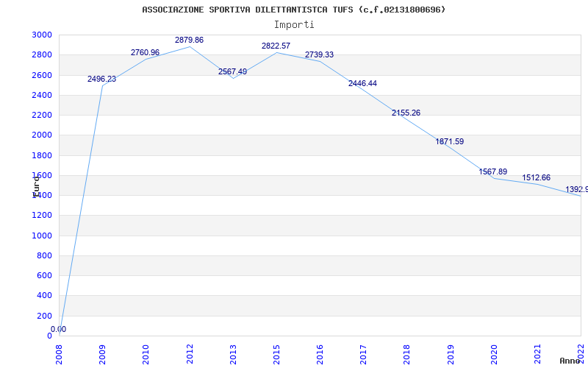
Task: Click x-axis year 2013
Action: pos(233,355)
